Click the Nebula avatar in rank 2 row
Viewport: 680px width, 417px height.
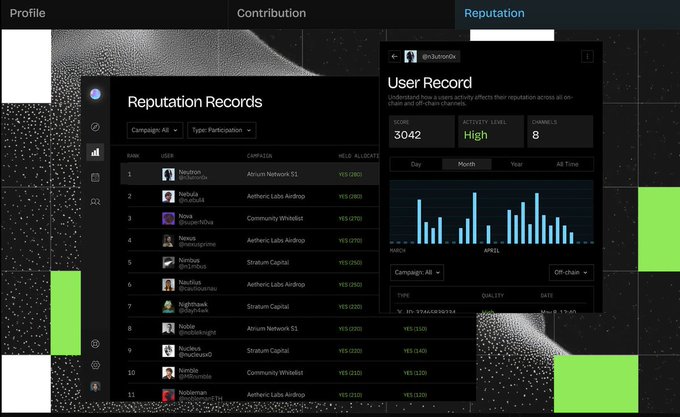click(x=168, y=196)
